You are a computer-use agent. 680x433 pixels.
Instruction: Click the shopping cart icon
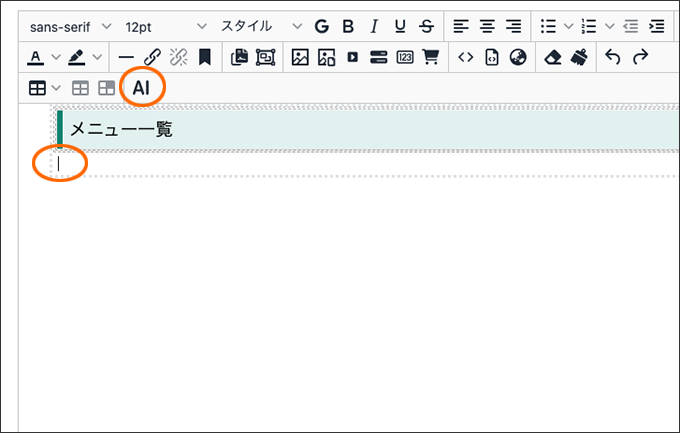[431, 57]
